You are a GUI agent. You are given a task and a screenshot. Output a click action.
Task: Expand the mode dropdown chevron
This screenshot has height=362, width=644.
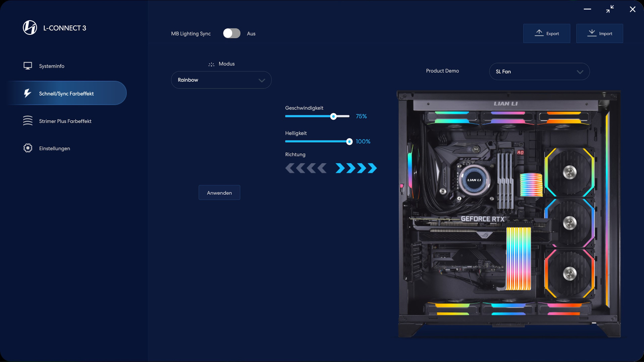pos(262,80)
